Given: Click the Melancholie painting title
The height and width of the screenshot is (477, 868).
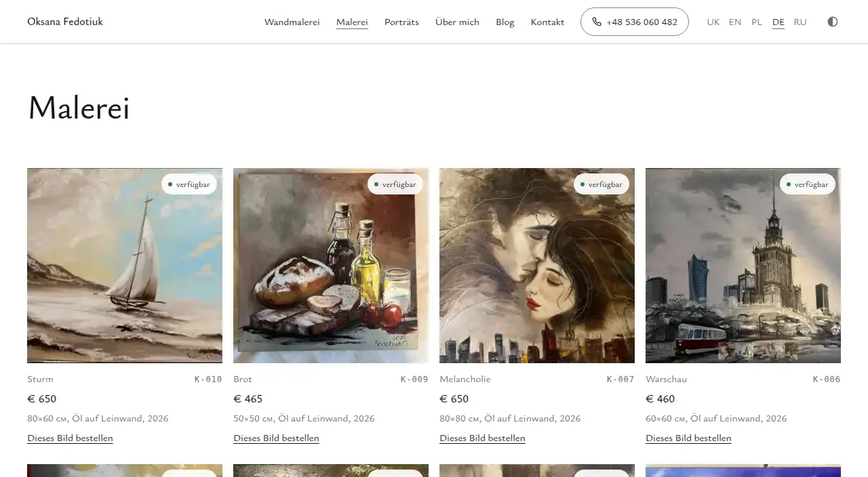Looking at the screenshot, I should click(x=465, y=379).
